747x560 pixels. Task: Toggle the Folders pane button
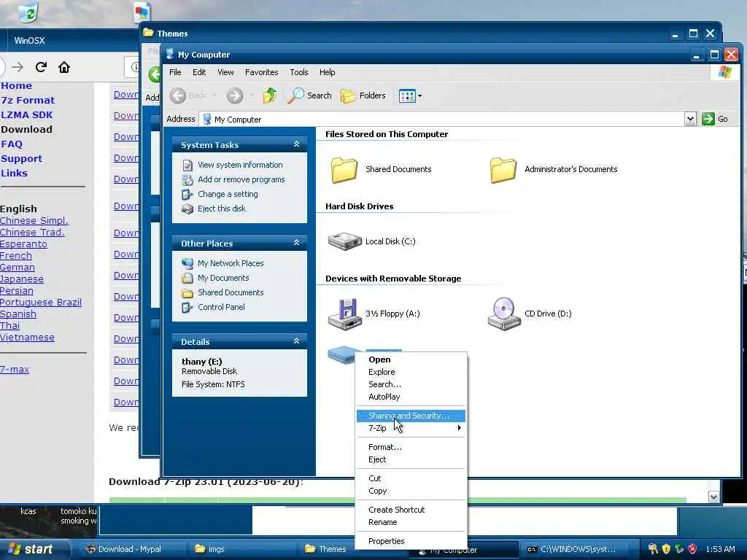[x=363, y=96]
